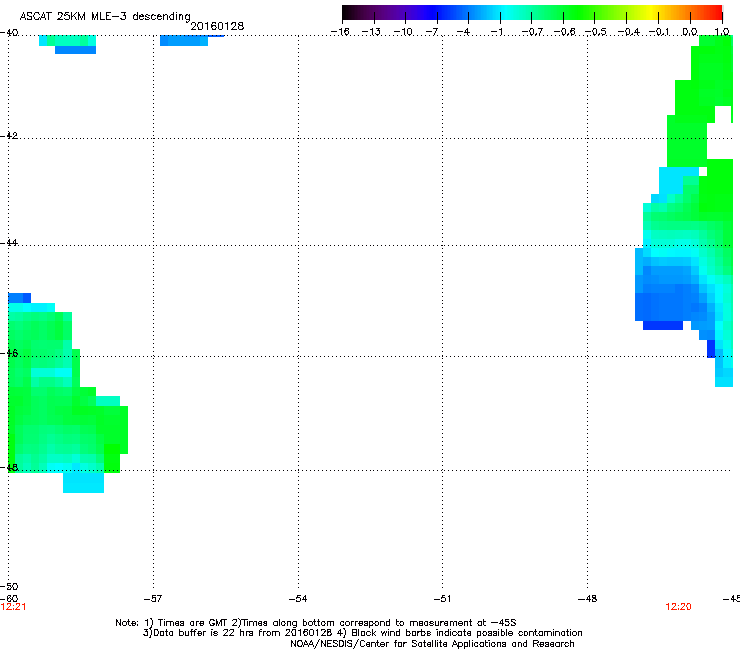This screenshot has height=650, width=740.
Task: Click the red time stamp "12:21"
Action: click(x=13, y=607)
